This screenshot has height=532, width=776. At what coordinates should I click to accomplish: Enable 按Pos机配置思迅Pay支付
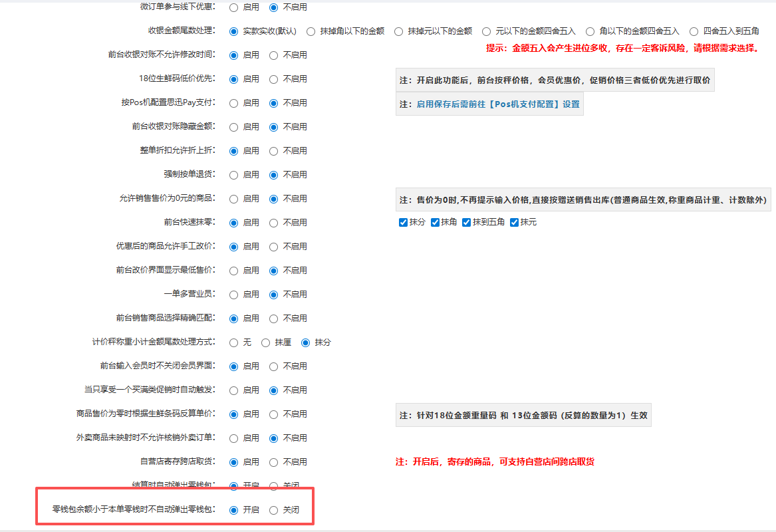(x=233, y=103)
